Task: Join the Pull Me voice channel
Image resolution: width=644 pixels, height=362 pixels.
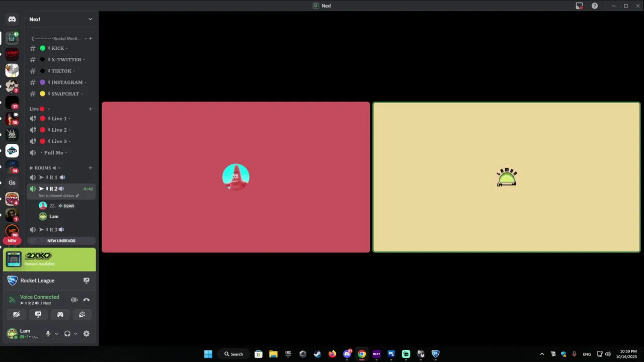Action: [61, 153]
